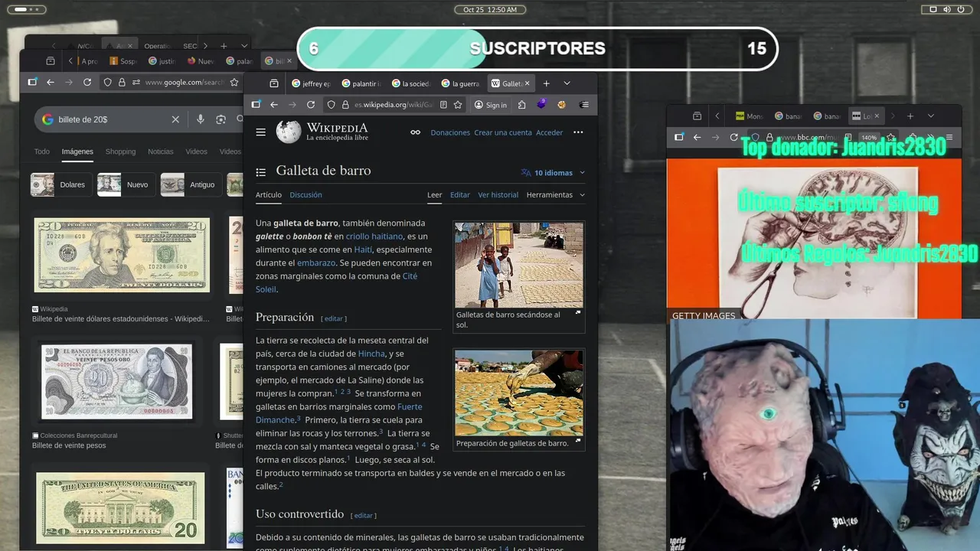Open a new tab in the Wikipedia window

(546, 83)
